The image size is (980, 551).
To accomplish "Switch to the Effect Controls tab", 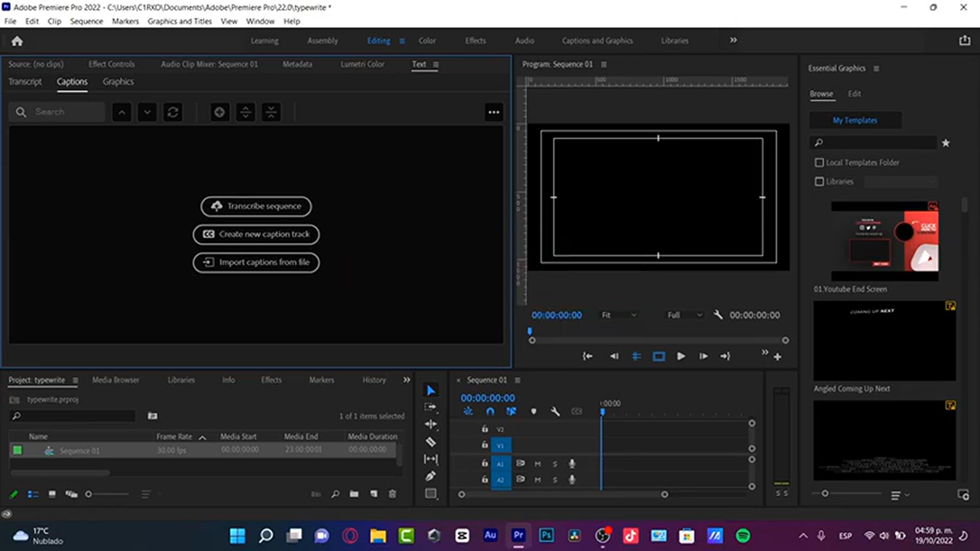I will pos(111,64).
